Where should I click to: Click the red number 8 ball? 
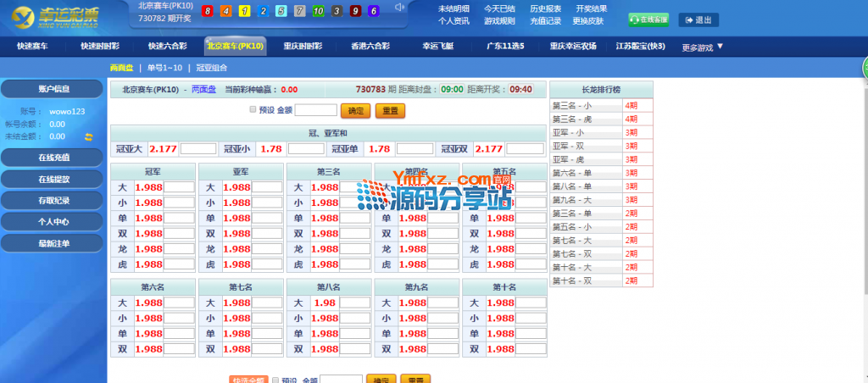(x=208, y=11)
